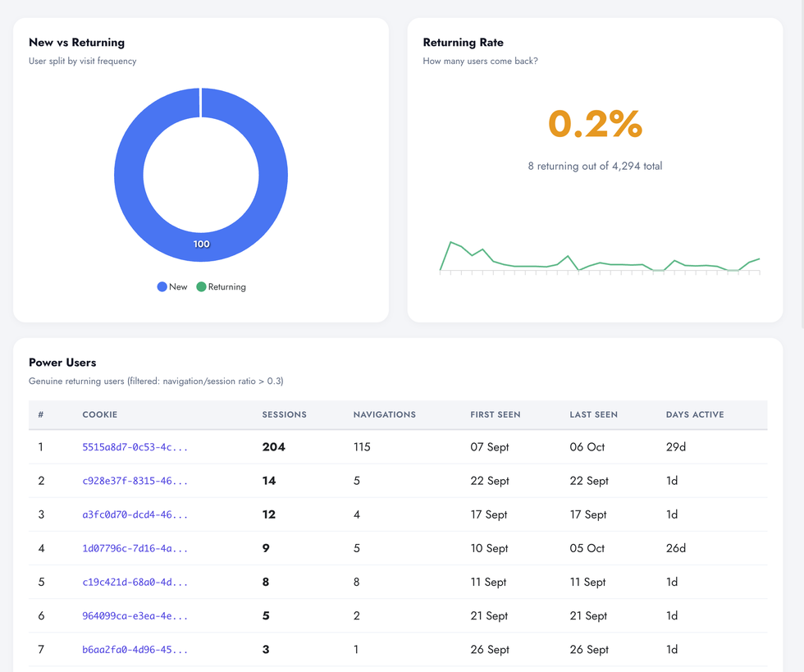Viewport: 804px width, 672px height.
Task: Open cookie link 964099ca-e3ea-4e...
Action: tap(135, 616)
